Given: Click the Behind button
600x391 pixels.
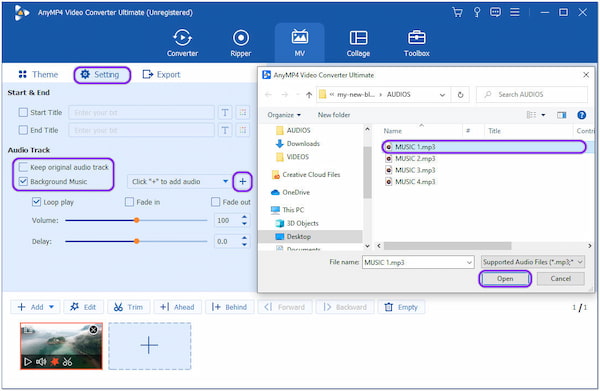Looking at the screenshot, I should (x=229, y=307).
